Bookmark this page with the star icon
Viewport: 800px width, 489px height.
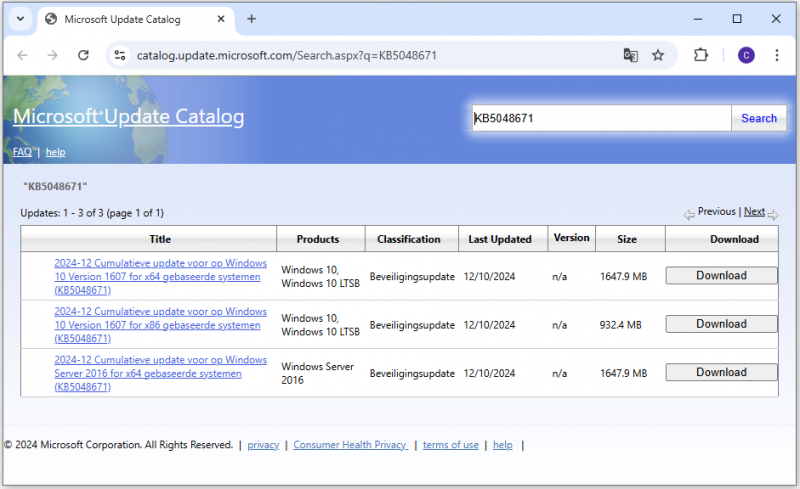[658, 55]
